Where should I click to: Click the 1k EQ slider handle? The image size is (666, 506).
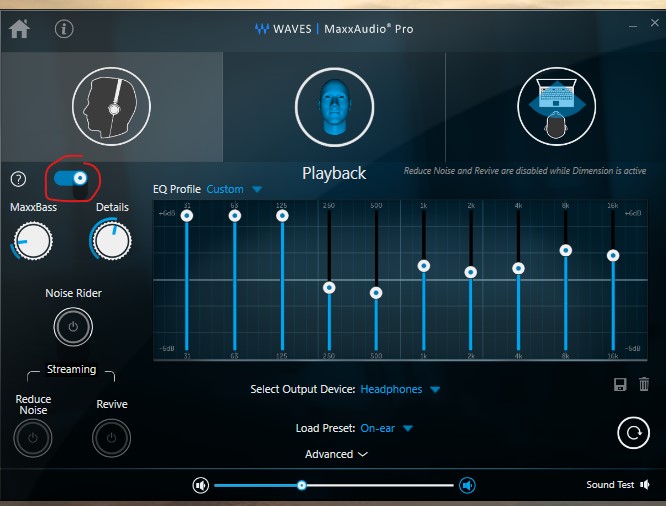click(423, 266)
